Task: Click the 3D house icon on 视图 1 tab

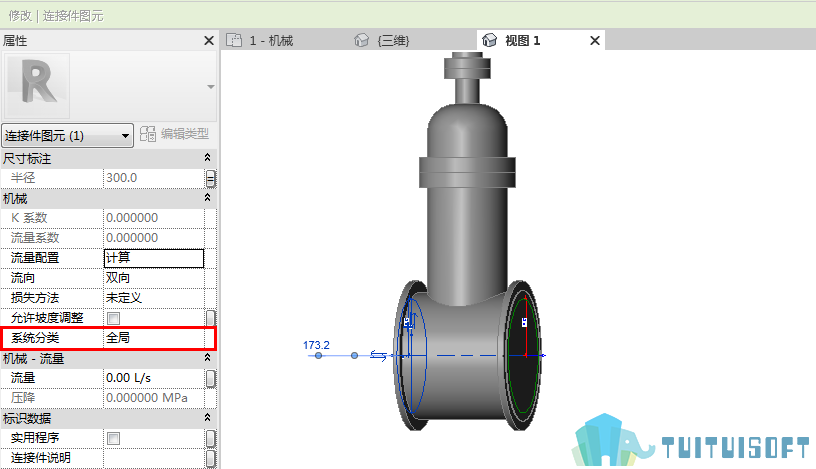Action: pos(489,40)
